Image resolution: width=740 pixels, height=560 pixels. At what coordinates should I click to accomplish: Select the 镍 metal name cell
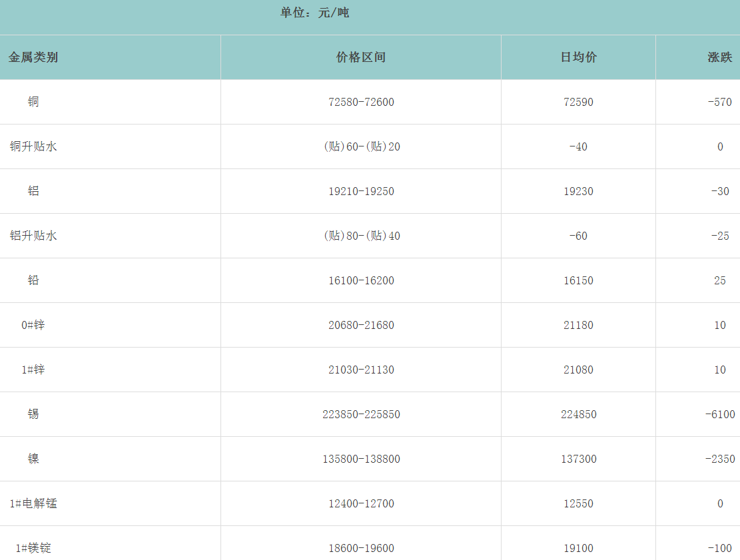[x=33, y=459]
